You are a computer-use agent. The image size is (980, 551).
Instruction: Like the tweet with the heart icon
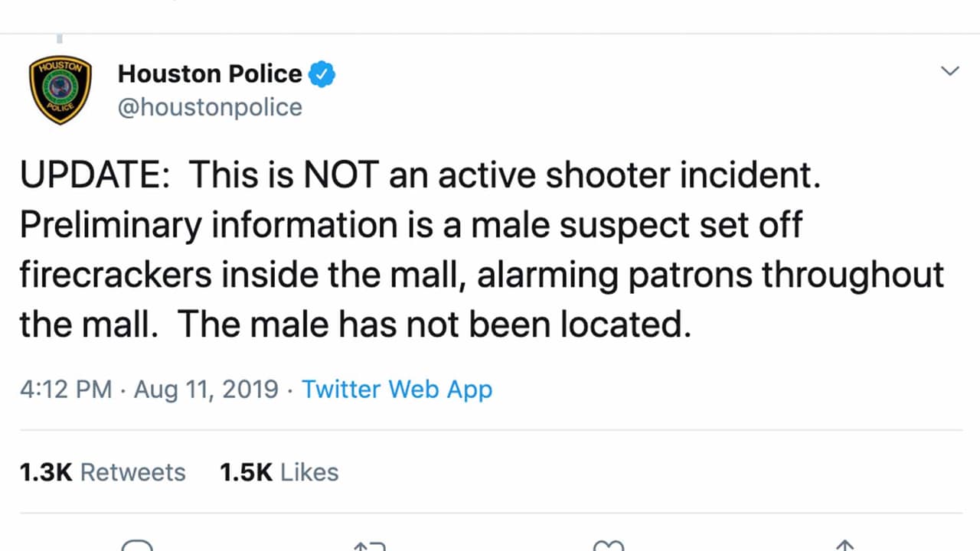pos(609,545)
